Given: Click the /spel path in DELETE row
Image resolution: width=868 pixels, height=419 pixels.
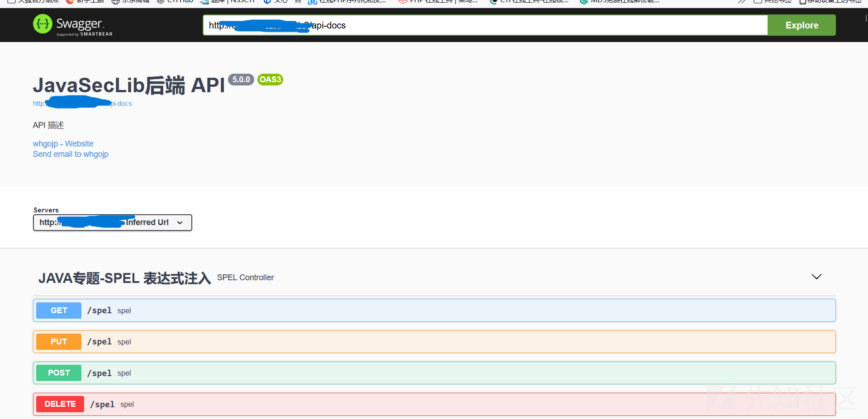Looking at the screenshot, I should (102, 404).
